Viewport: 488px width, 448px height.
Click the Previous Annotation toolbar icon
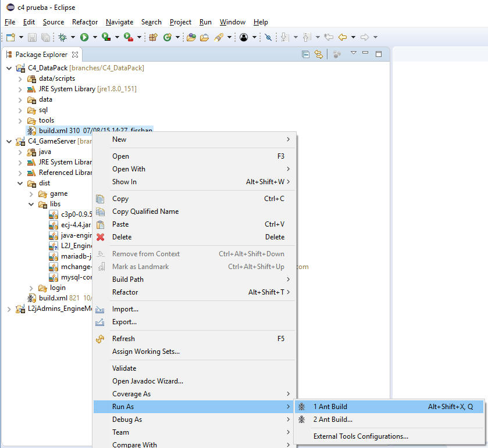coord(307,37)
